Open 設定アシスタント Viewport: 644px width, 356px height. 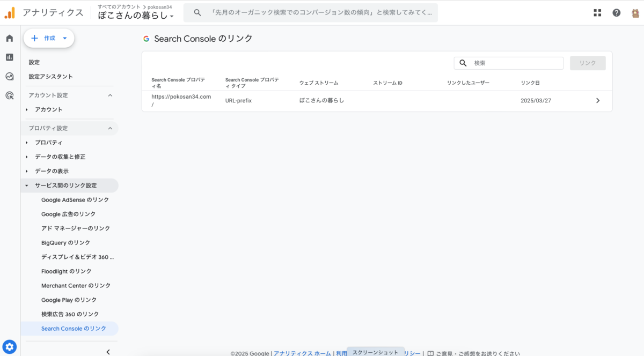point(51,77)
